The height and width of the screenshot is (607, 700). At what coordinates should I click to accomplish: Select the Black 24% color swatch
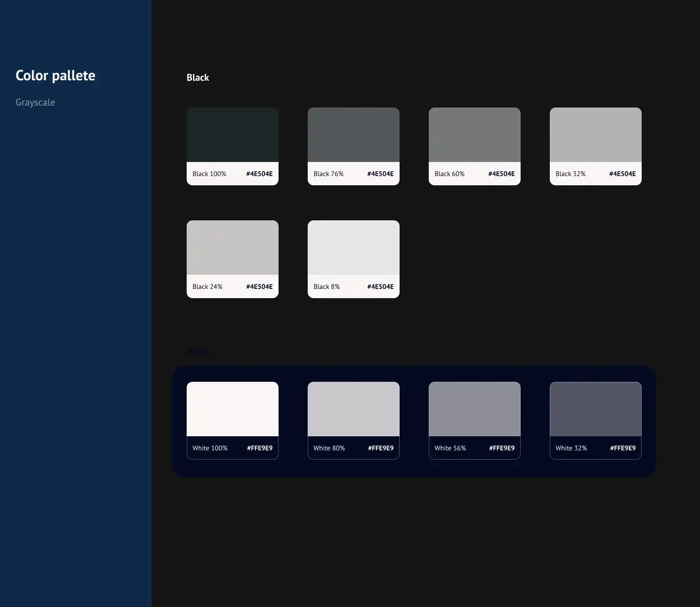coord(232,259)
